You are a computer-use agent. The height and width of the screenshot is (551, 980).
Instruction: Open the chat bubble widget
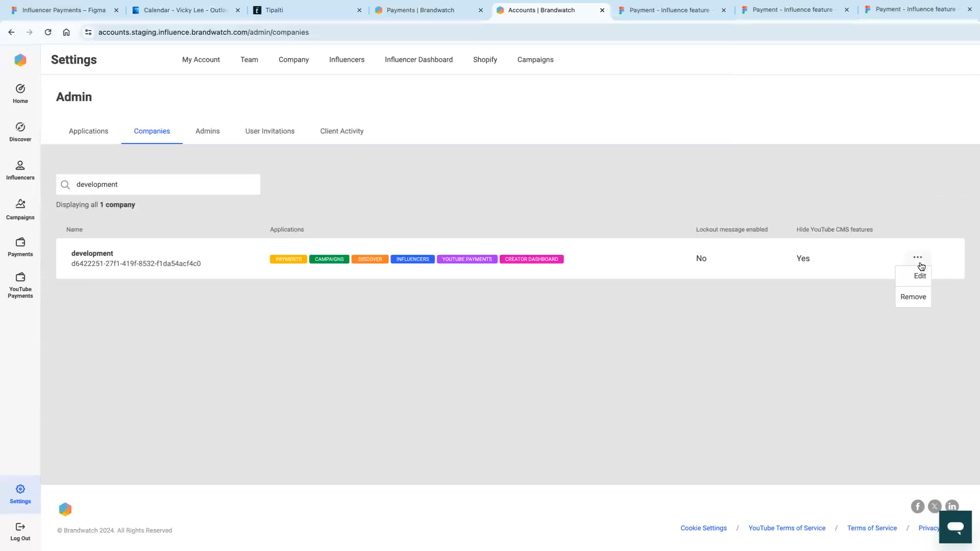click(x=955, y=527)
